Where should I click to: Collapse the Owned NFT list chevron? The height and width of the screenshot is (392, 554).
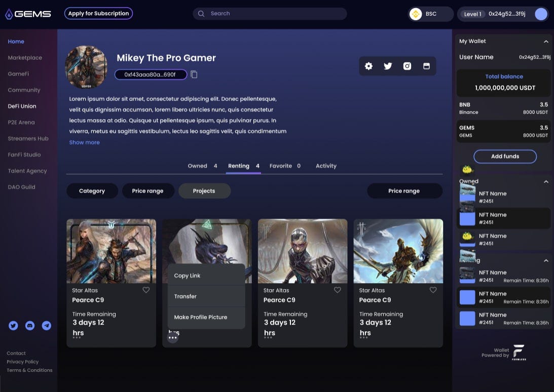(x=546, y=181)
